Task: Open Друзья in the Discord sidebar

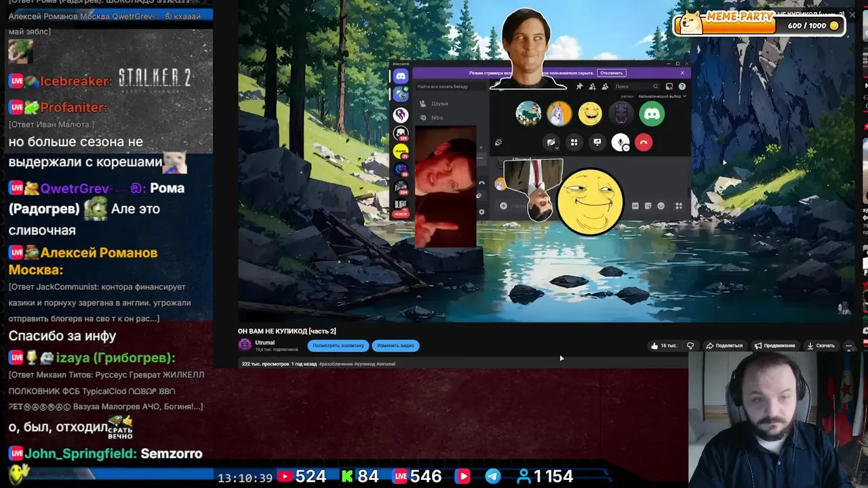Action: (x=434, y=104)
